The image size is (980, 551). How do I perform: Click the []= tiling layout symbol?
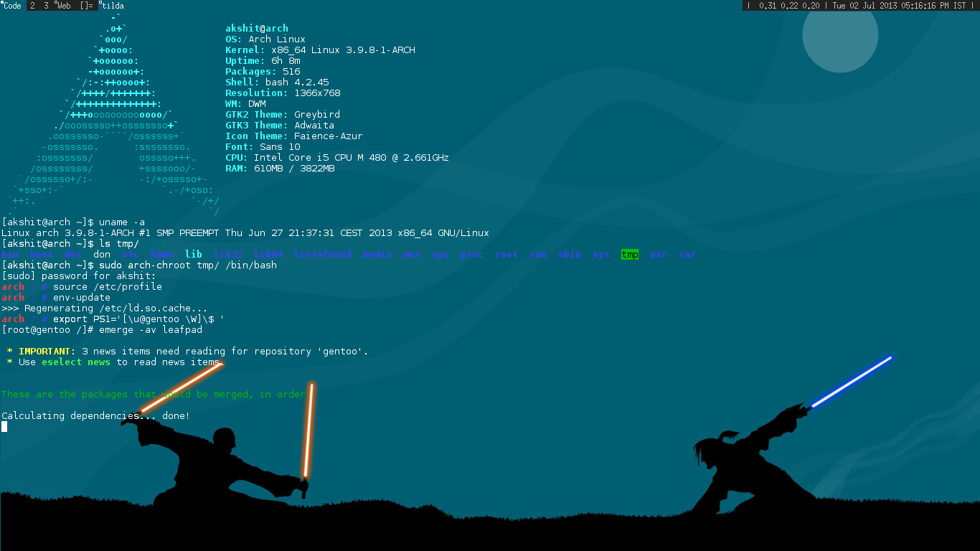click(86, 6)
